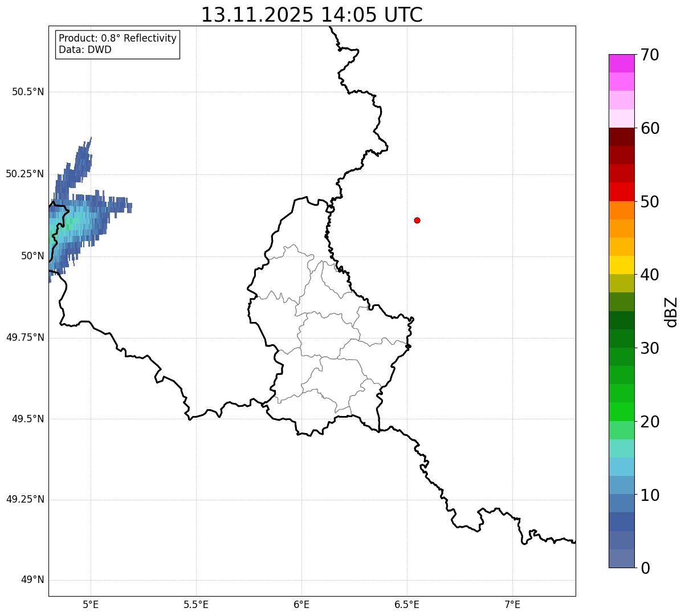Click the 5°E longitude label
685x616 pixels.
pos(91,604)
